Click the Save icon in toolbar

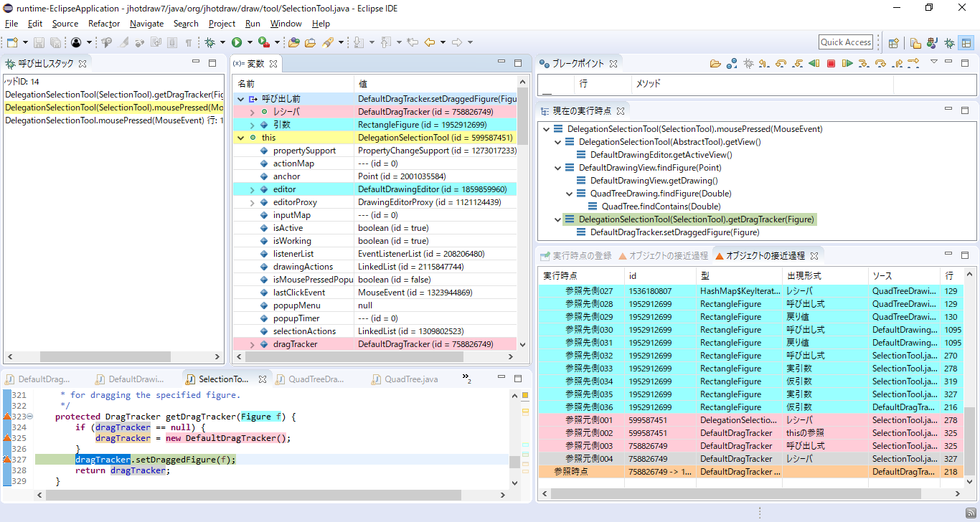coord(39,42)
